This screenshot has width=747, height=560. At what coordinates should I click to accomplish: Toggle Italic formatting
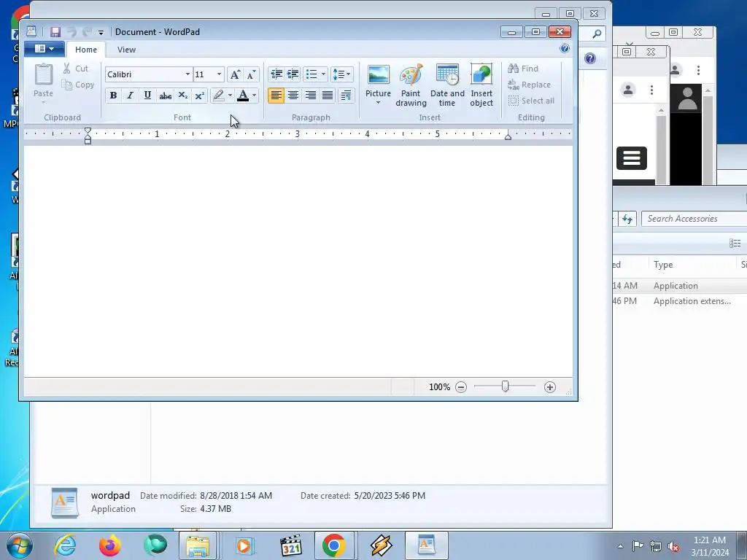pyautogui.click(x=130, y=96)
